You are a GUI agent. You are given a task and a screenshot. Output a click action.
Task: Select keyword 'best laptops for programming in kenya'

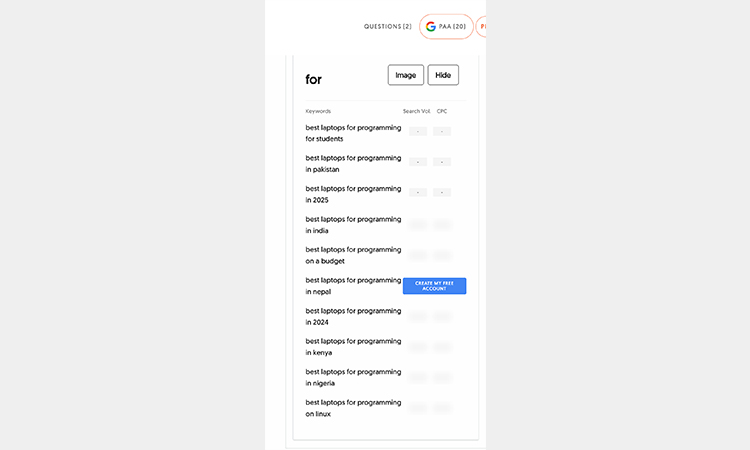[353, 347]
